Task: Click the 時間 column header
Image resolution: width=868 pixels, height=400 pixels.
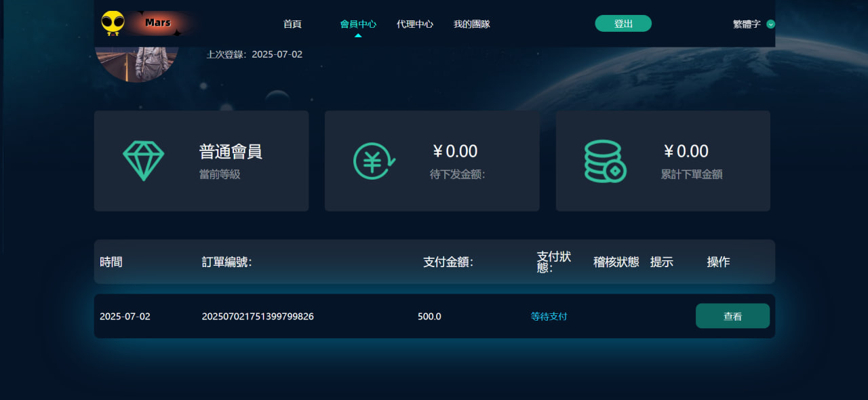Action: (111, 262)
